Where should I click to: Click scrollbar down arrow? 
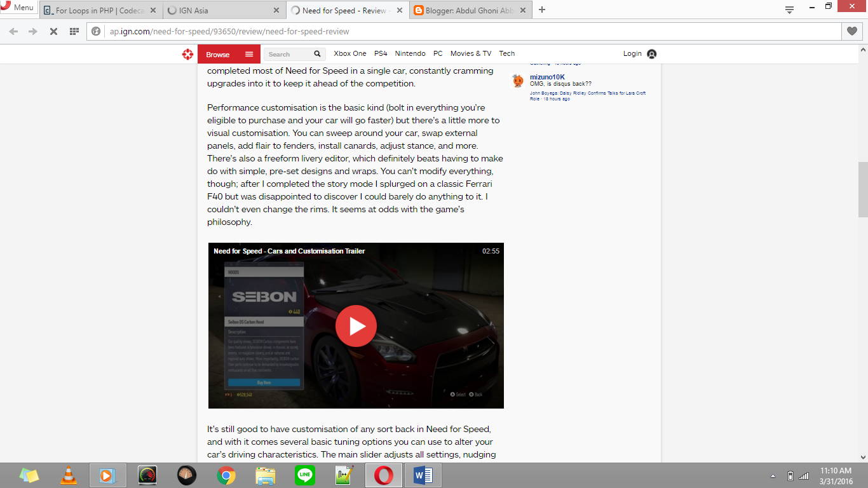[x=863, y=457]
